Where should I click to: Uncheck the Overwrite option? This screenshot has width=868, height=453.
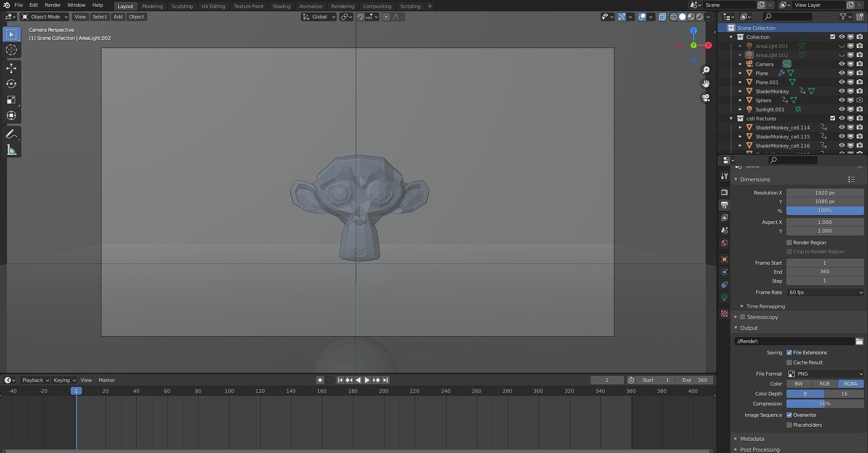(789, 415)
